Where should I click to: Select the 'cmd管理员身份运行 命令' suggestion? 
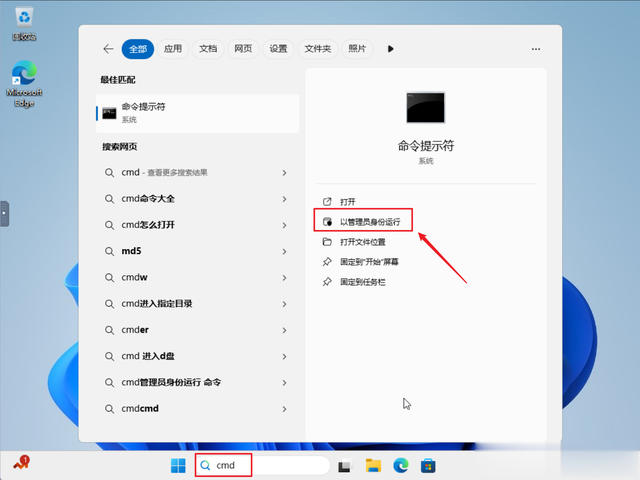198,382
